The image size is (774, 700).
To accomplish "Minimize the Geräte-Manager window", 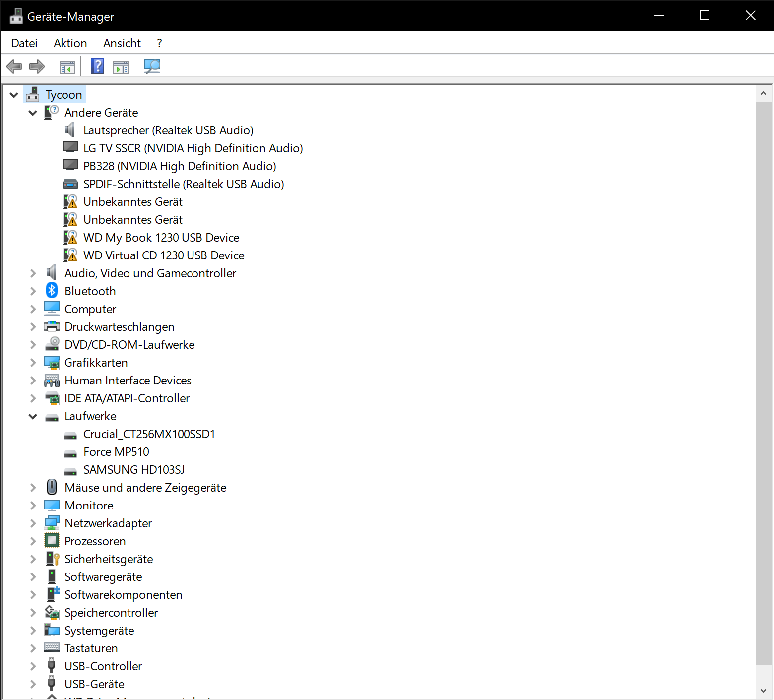I will click(659, 15).
